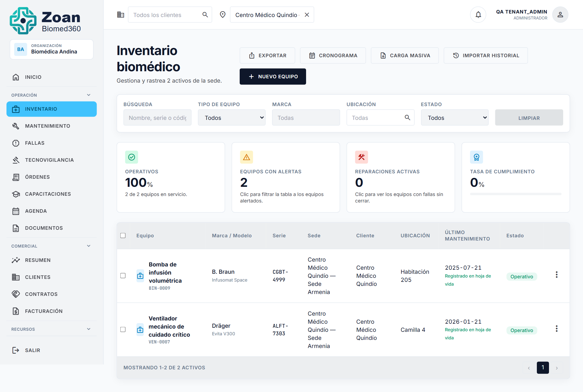Open the notifications bell

point(478,15)
